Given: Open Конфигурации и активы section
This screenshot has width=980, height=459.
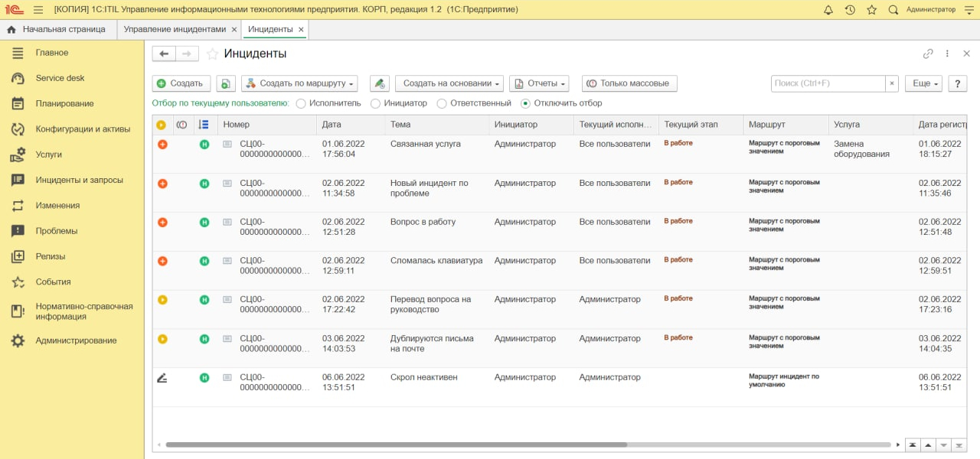Looking at the screenshot, I should tap(72, 129).
